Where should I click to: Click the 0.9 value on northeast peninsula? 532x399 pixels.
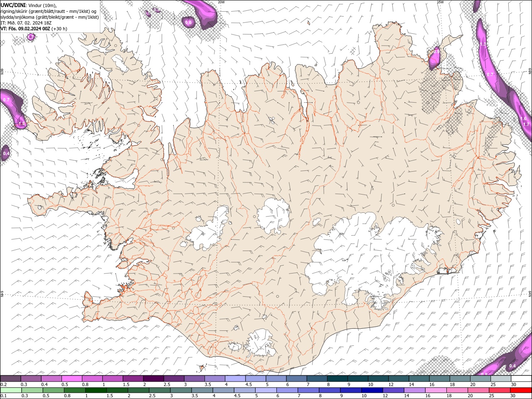(x=436, y=52)
